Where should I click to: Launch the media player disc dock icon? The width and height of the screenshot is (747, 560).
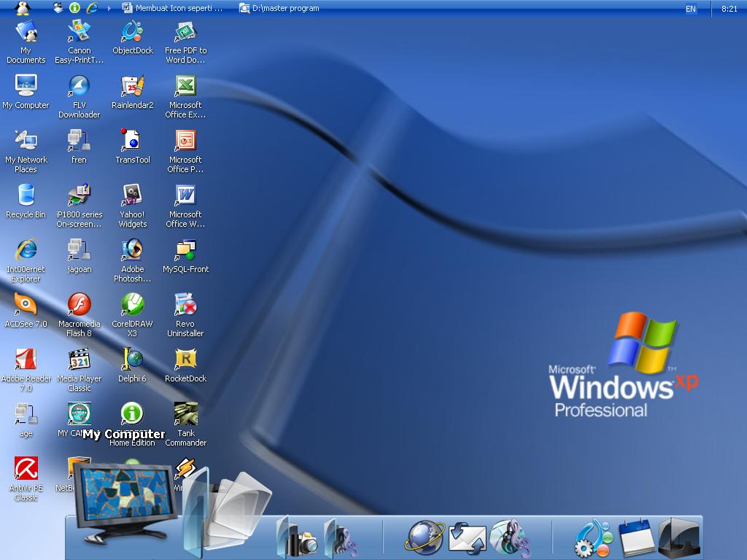[510, 538]
